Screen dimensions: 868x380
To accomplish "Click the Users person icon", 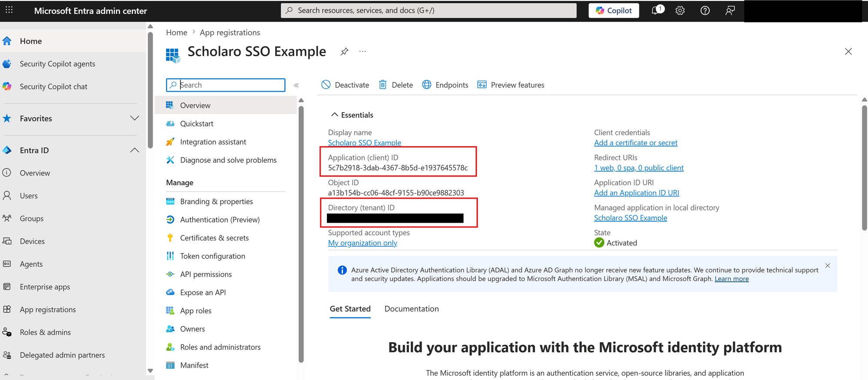I will (x=7, y=196).
